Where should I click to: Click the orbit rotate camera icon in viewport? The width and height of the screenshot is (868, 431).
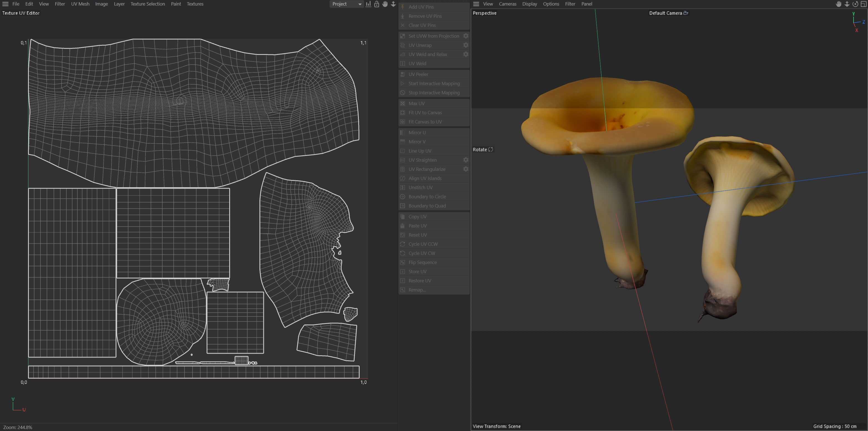[x=855, y=4]
